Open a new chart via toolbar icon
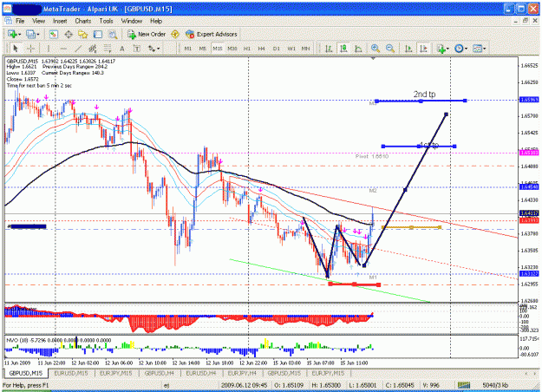 12,34
